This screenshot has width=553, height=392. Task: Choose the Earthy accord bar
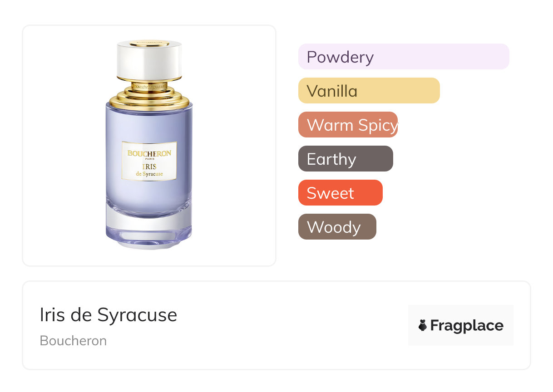click(x=346, y=159)
